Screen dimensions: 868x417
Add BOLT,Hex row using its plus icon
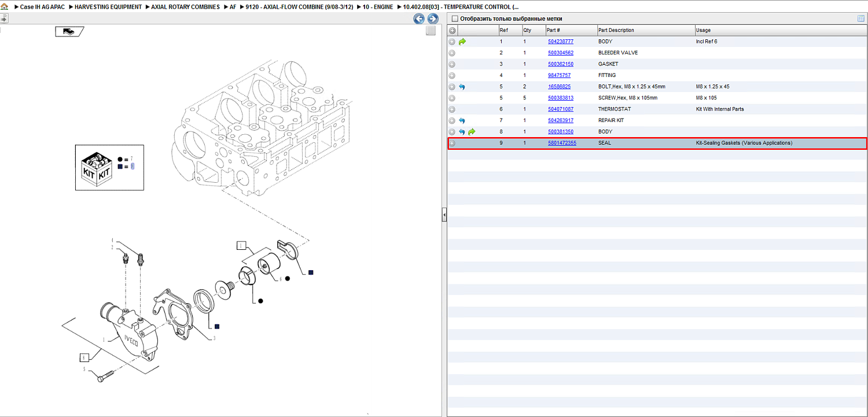[452, 87]
